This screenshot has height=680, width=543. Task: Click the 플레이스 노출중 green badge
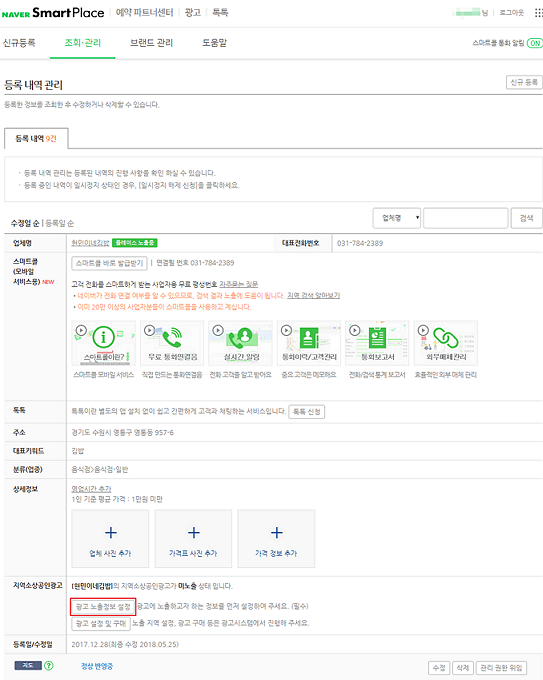tap(135, 243)
